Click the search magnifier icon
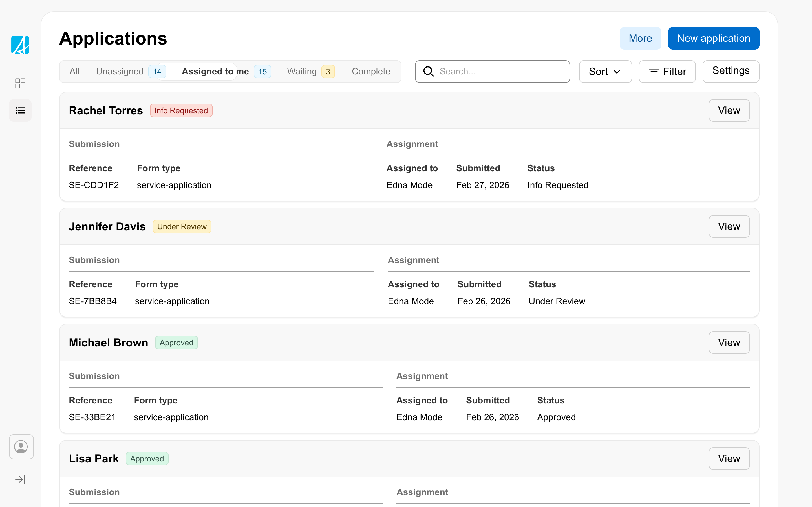The width and height of the screenshot is (812, 507). pyautogui.click(x=428, y=71)
